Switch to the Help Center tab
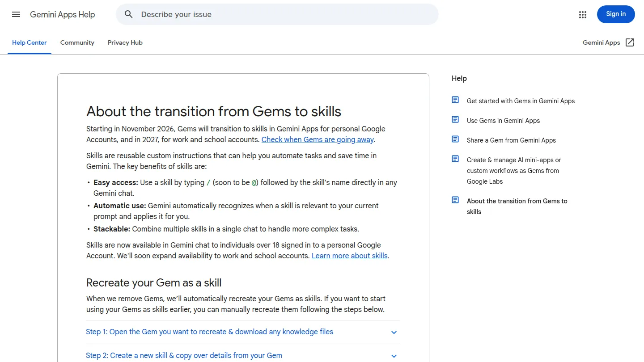The width and height of the screenshot is (644, 362). 30,43
